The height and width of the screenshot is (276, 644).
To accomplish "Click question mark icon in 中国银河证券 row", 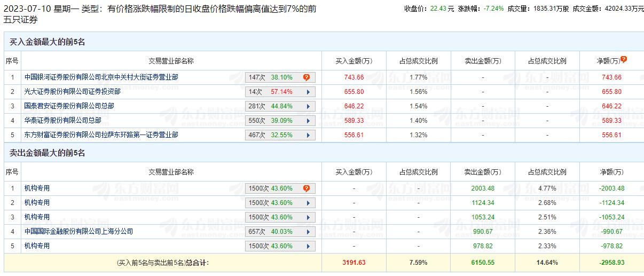I will point(307,77).
